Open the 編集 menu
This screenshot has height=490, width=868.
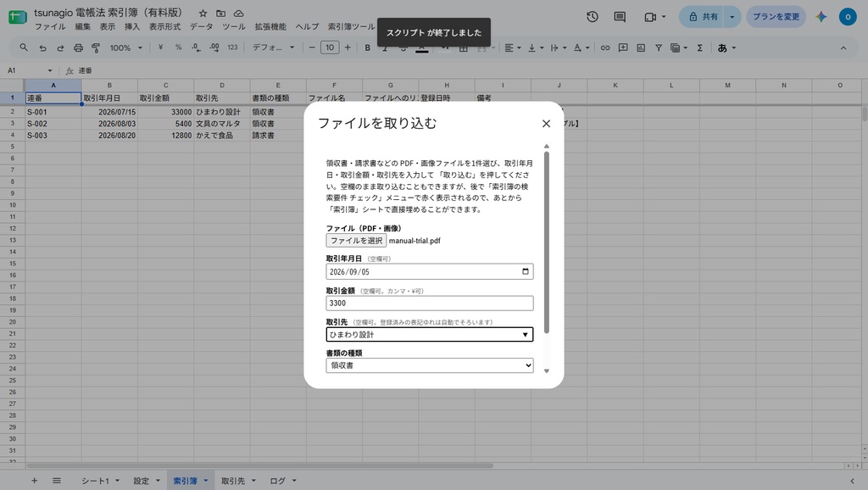coord(82,26)
